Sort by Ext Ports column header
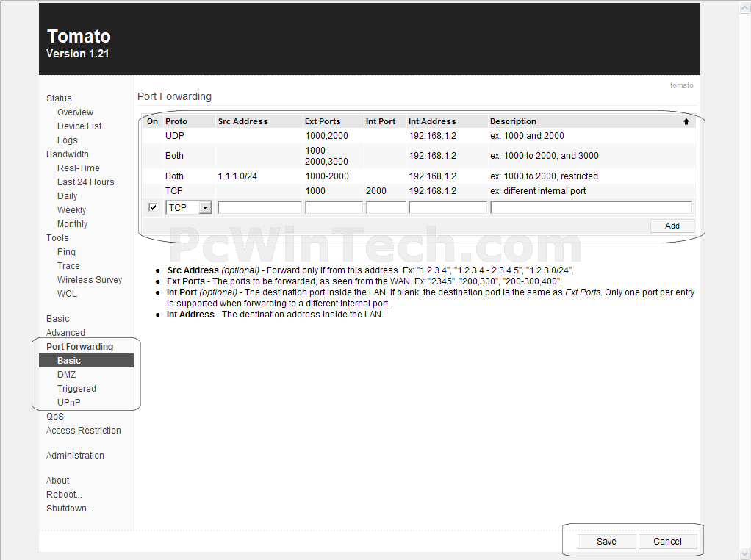This screenshot has width=751, height=560. [x=323, y=122]
